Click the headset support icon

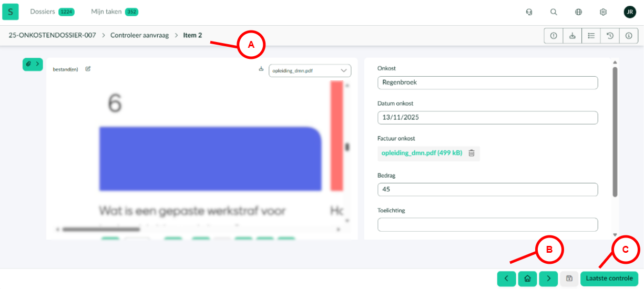[529, 12]
